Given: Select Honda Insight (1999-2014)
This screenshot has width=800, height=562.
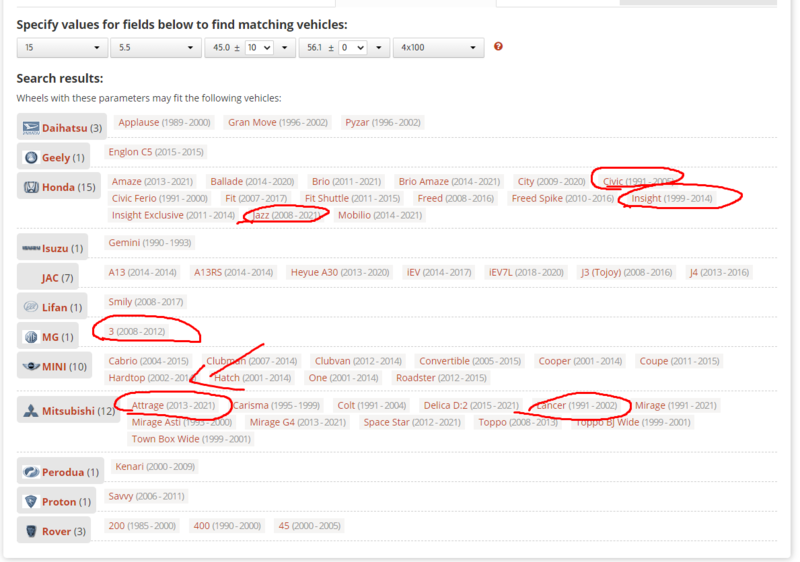Looking at the screenshot, I should point(671,198).
